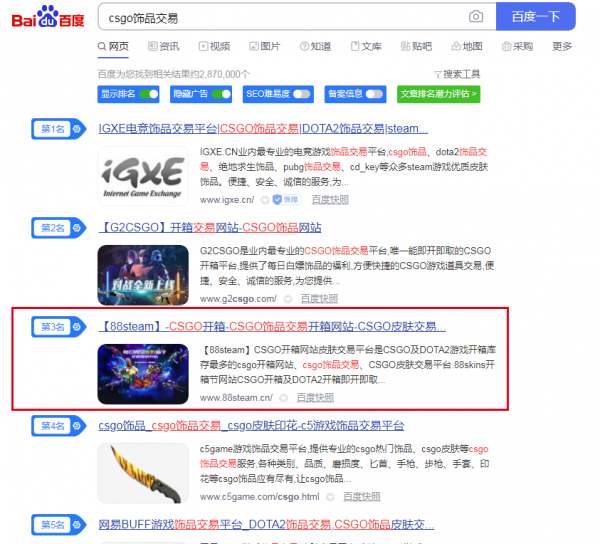Image resolution: width=600 pixels, height=544 pixels.
Task: Click the iGXE logo thumbnail
Action: tap(143, 176)
